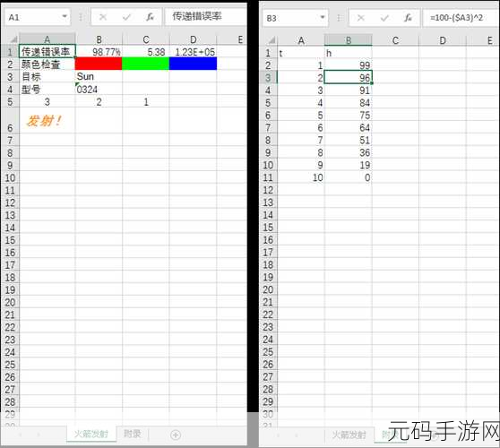Screen dimensions: 500x448
Task: Click the name box showing A1
Action: [38, 17]
